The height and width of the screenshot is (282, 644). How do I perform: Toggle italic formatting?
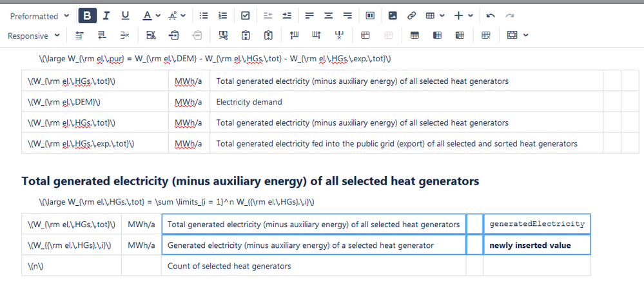click(x=106, y=15)
